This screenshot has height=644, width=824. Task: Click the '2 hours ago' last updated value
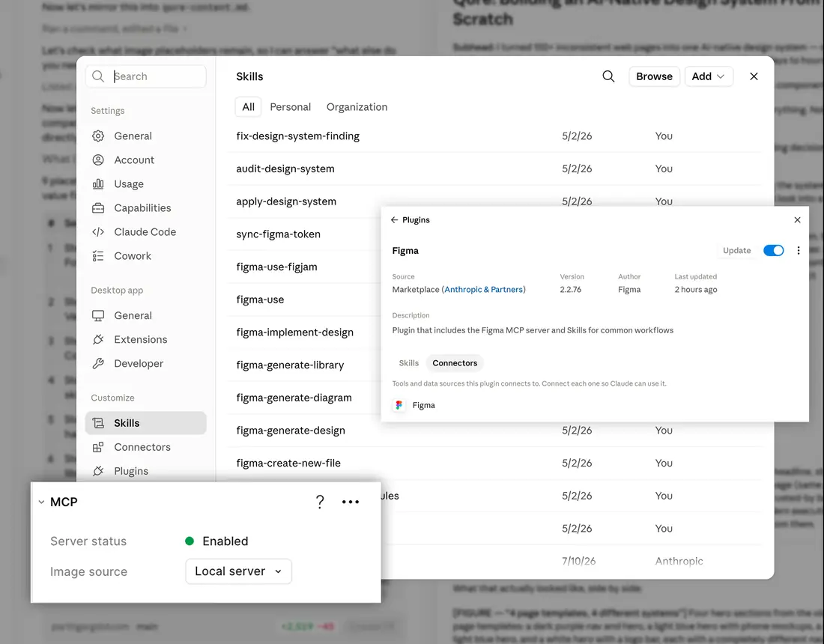695,290
